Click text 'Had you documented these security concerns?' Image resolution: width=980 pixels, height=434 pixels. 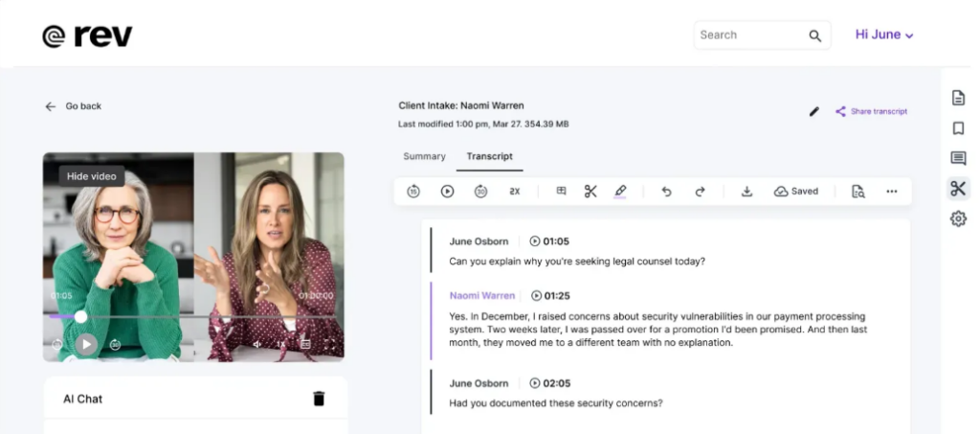(556, 403)
